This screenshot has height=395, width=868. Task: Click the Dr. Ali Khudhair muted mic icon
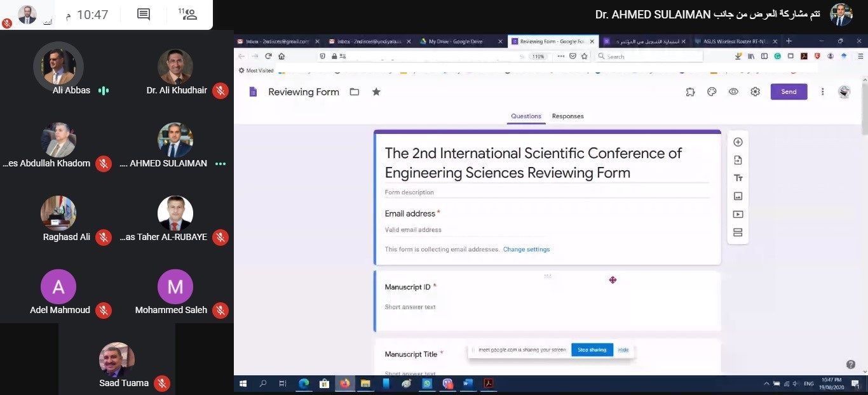[220, 91]
